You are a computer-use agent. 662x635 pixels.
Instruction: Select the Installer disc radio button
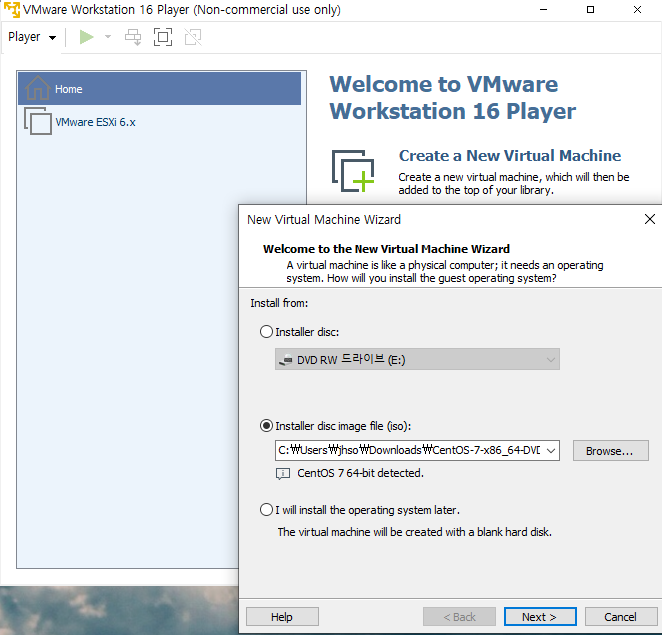coord(266,332)
